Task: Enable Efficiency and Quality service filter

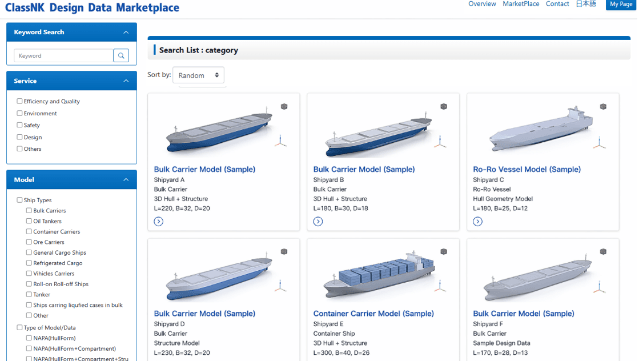Action: (19, 101)
